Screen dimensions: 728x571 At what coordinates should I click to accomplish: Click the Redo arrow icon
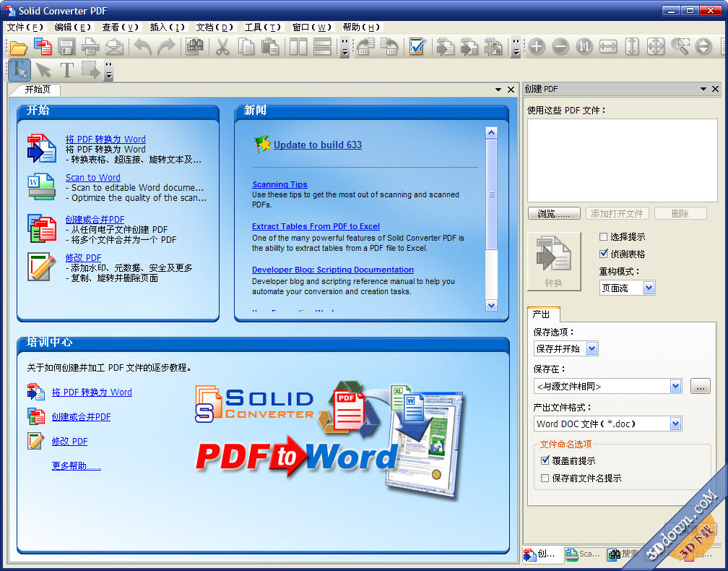[x=166, y=47]
